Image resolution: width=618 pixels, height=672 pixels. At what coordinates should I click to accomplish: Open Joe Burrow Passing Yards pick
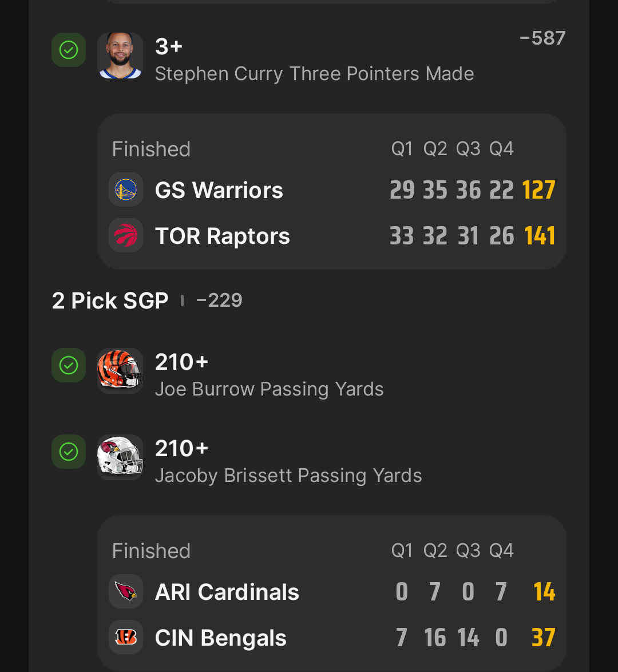coord(269,389)
